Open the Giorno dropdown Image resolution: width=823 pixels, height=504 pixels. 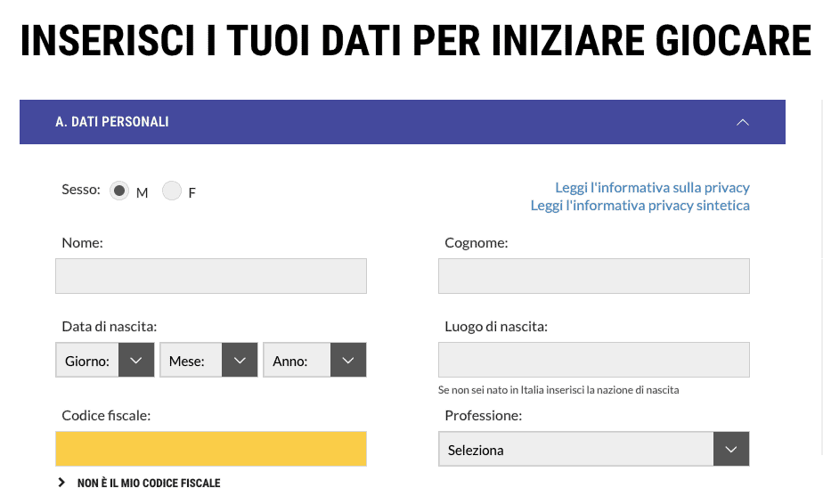click(x=105, y=360)
